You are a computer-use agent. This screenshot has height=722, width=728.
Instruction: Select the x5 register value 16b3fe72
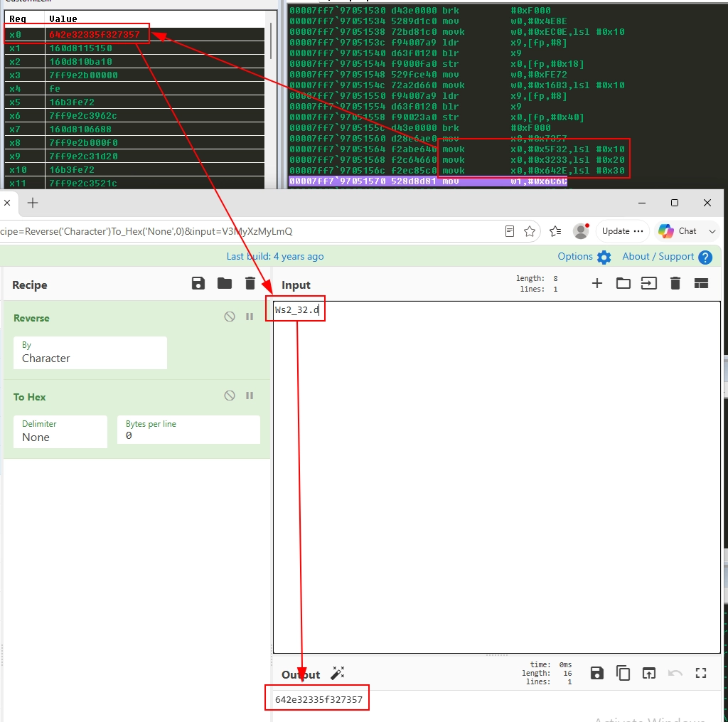tap(72, 102)
